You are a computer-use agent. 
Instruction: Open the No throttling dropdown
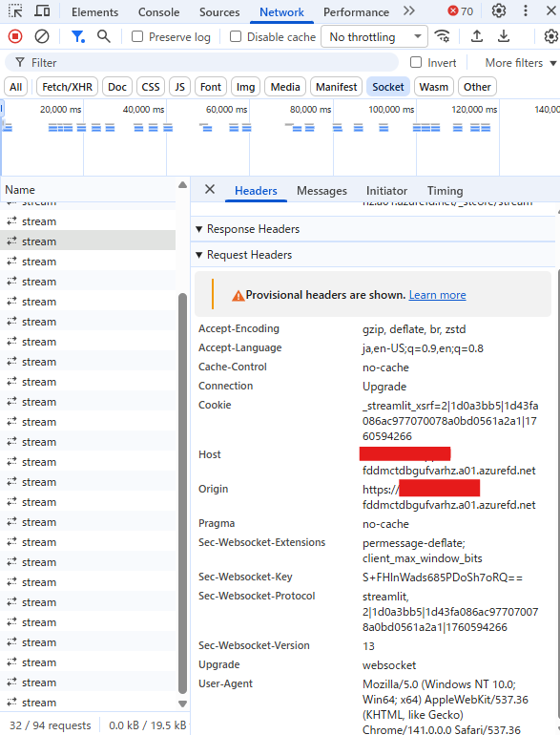point(374,36)
